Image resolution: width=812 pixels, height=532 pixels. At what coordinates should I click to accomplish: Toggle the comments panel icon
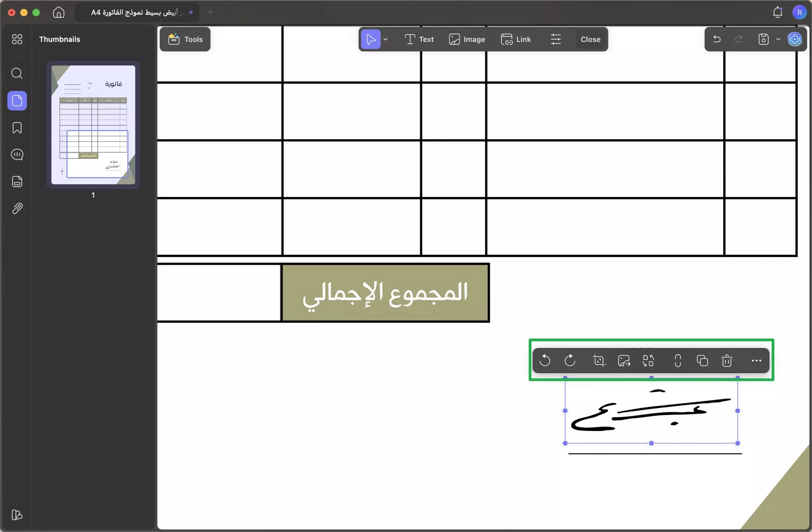click(x=17, y=155)
